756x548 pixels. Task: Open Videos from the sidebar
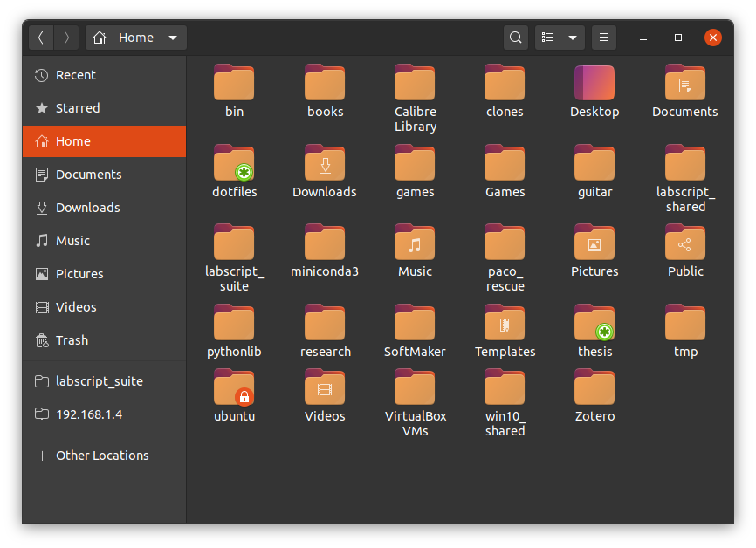click(104, 307)
